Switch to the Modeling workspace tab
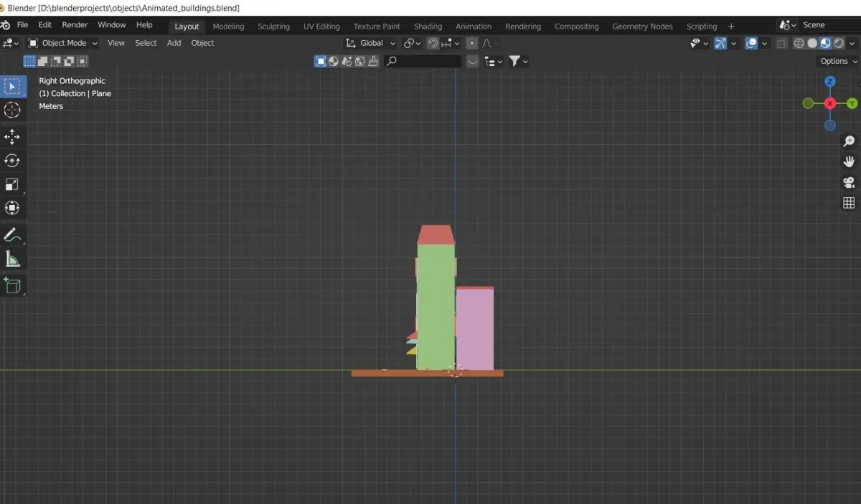Screen dimensions: 861x504 [228, 27]
